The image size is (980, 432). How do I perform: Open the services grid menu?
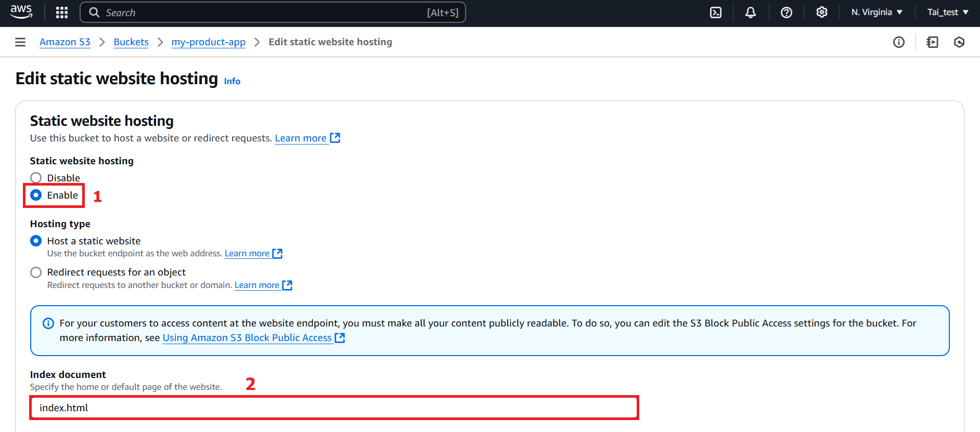click(x=62, y=12)
